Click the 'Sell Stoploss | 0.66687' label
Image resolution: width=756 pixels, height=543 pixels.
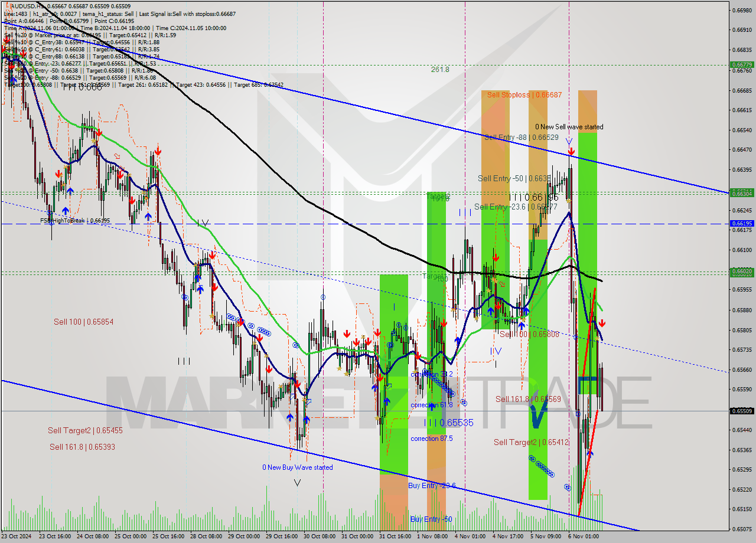524,94
